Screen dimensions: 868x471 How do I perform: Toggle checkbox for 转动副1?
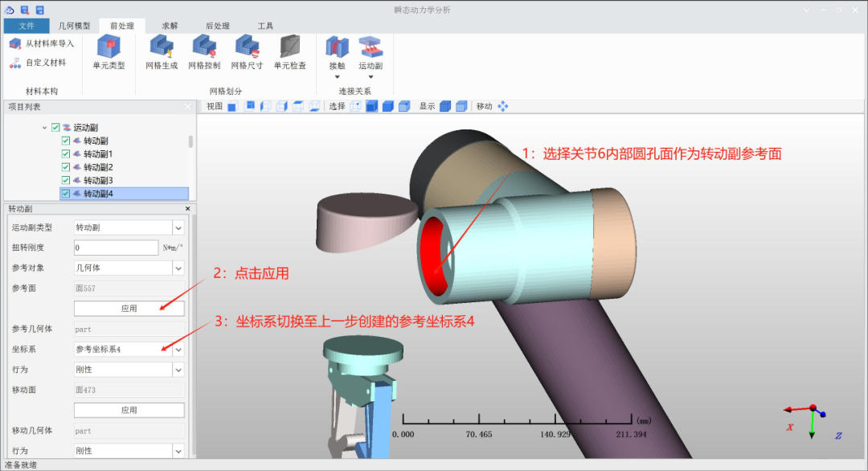[x=66, y=154]
